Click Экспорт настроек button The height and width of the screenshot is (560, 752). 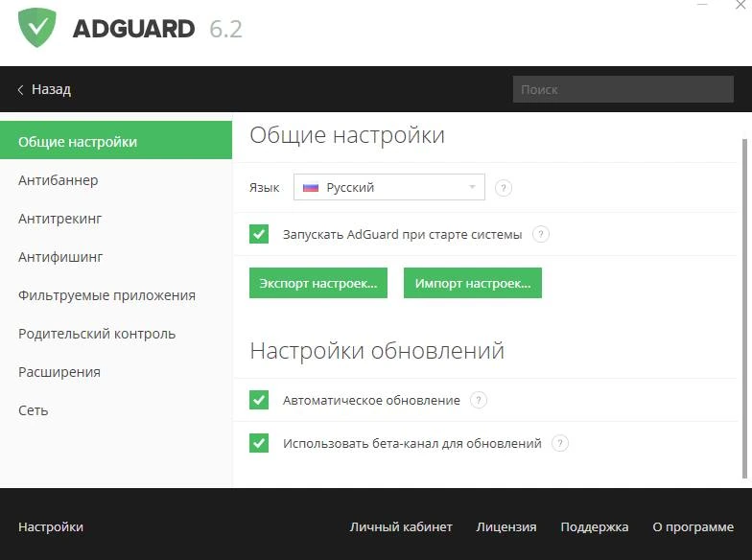pyautogui.click(x=318, y=283)
